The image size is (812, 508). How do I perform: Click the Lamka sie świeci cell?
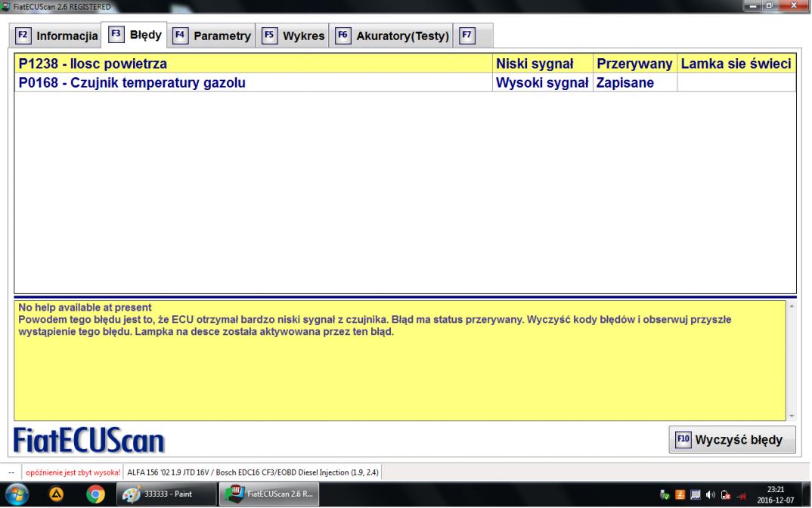(x=736, y=63)
